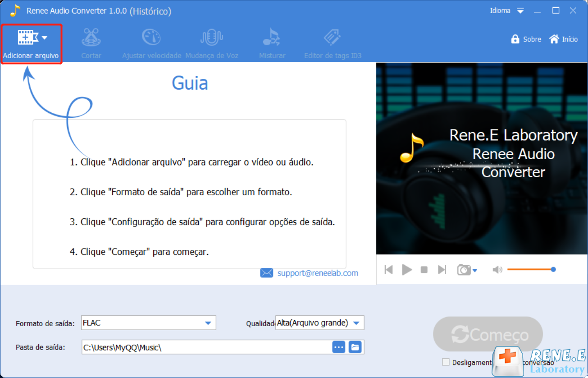
Task: Toggle the Desligamento após conversão checkbox
Action: pos(446,362)
